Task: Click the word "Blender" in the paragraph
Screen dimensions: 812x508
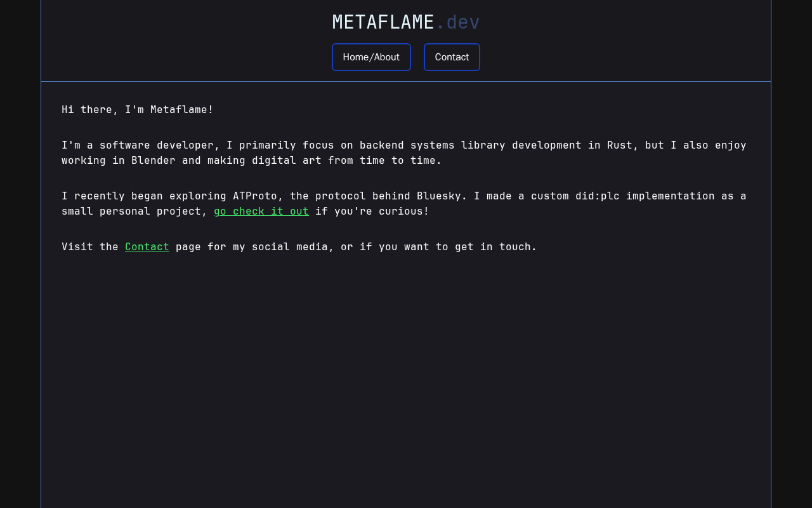Action: click(154, 160)
